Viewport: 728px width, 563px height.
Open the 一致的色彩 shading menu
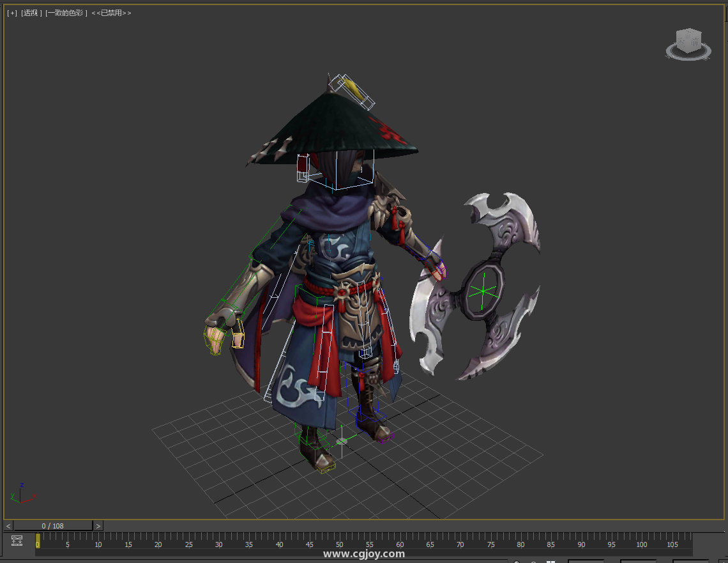(x=66, y=13)
